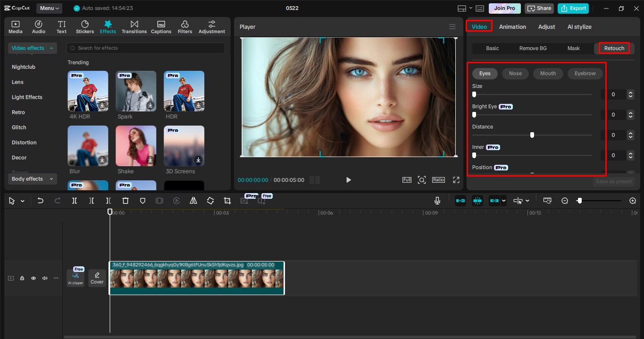Select the Crop tool above the timeline
The width and height of the screenshot is (644, 339).
point(227,200)
